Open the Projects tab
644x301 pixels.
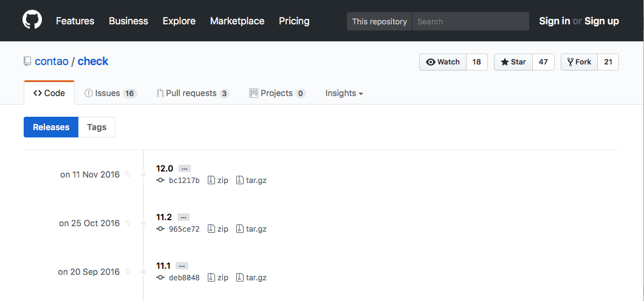277,94
